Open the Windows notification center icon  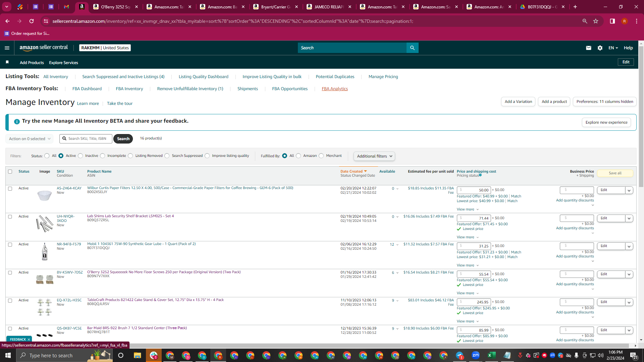(x=634, y=356)
